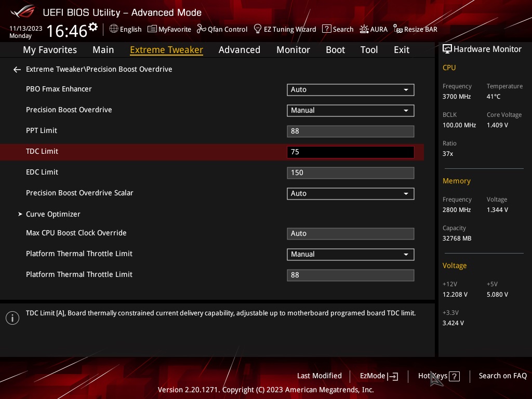Click the EDC Limit field with 150
This screenshot has height=399, width=532.
(x=351, y=172)
